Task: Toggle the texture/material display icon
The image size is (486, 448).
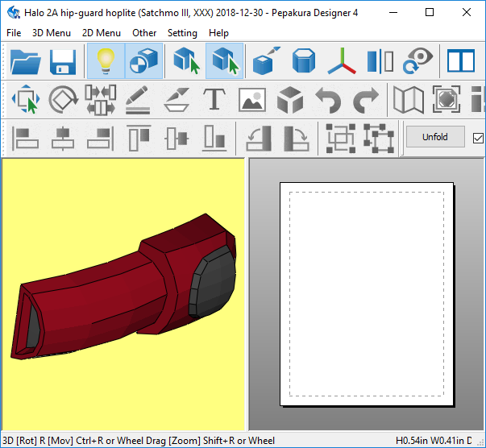Action: (x=143, y=61)
